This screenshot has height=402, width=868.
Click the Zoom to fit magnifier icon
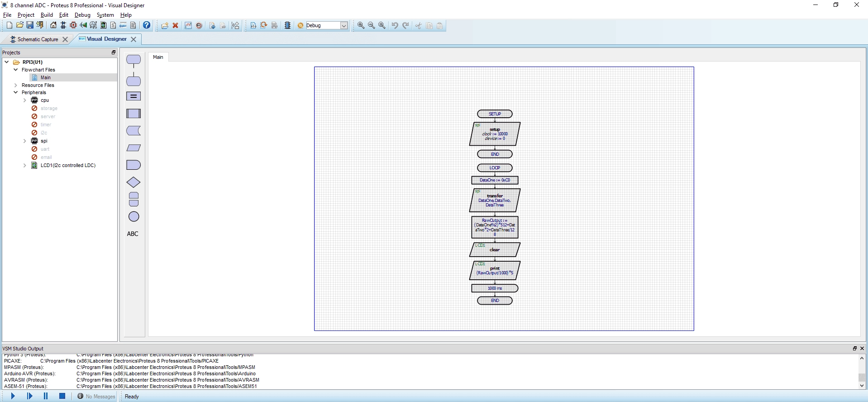(x=382, y=25)
